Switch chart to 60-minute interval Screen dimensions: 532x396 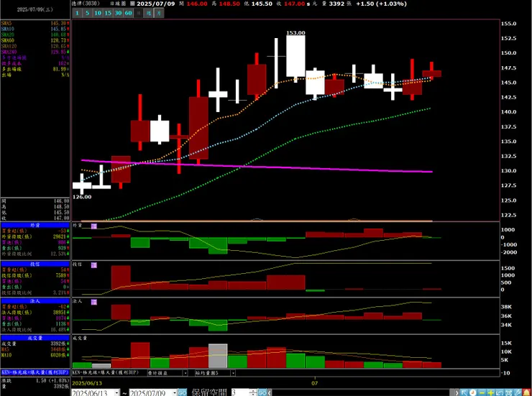[x=128, y=13]
